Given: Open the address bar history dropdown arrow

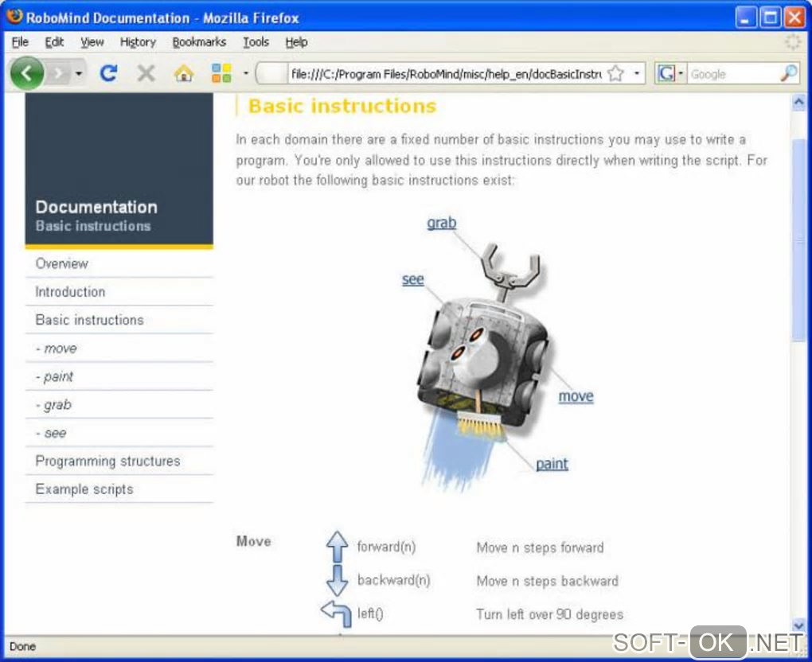Looking at the screenshot, I should click(x=636, y=73).
